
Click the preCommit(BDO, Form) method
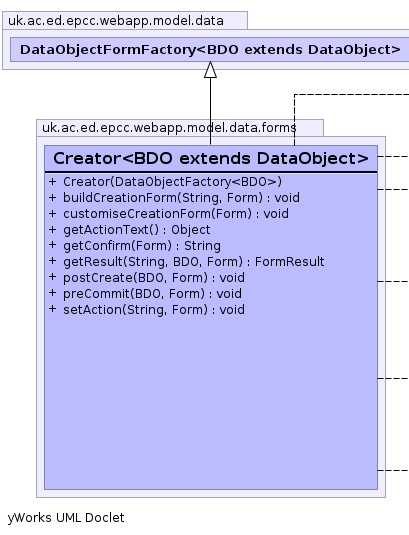(x=152, y=294)
